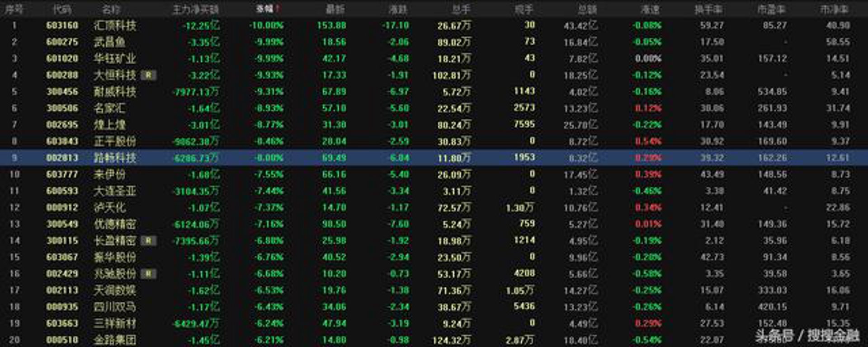The width and height of the screenshot is (868, 347).
Task: Click the 534.85 P/E value for 耐威科技
Action: (x=772, y=92)
